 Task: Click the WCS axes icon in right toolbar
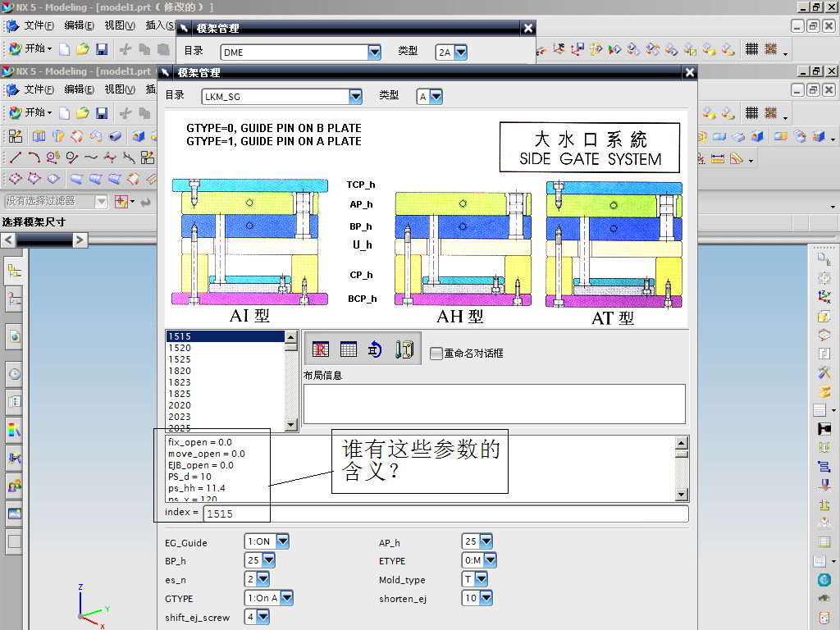[x=824, y=297]
